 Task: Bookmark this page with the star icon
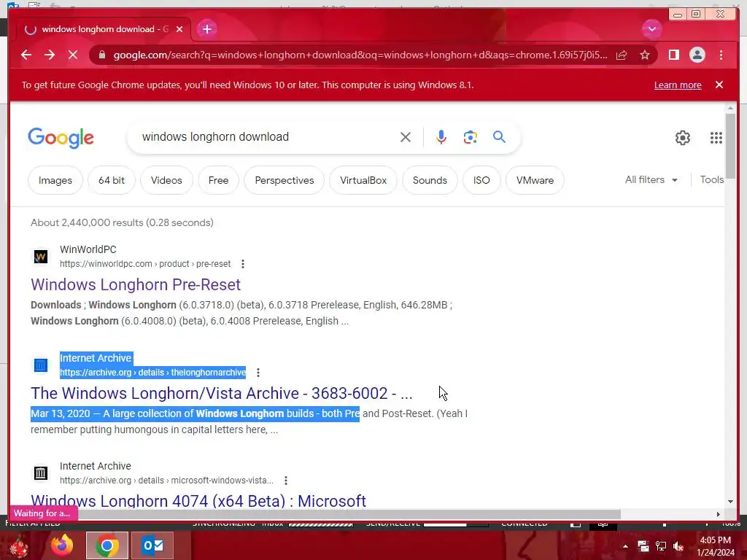pos(645,55)
